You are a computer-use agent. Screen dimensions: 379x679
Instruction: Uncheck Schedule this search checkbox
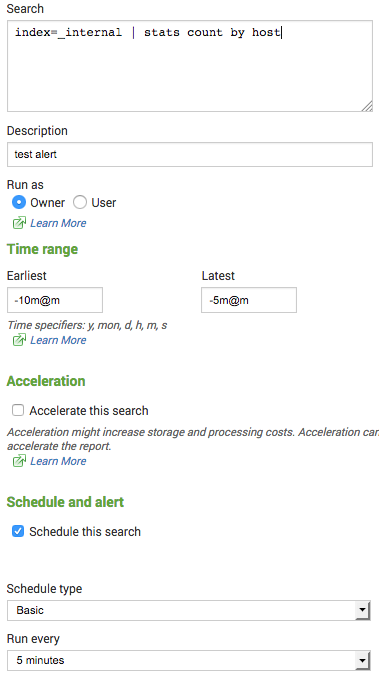(18, 531)
